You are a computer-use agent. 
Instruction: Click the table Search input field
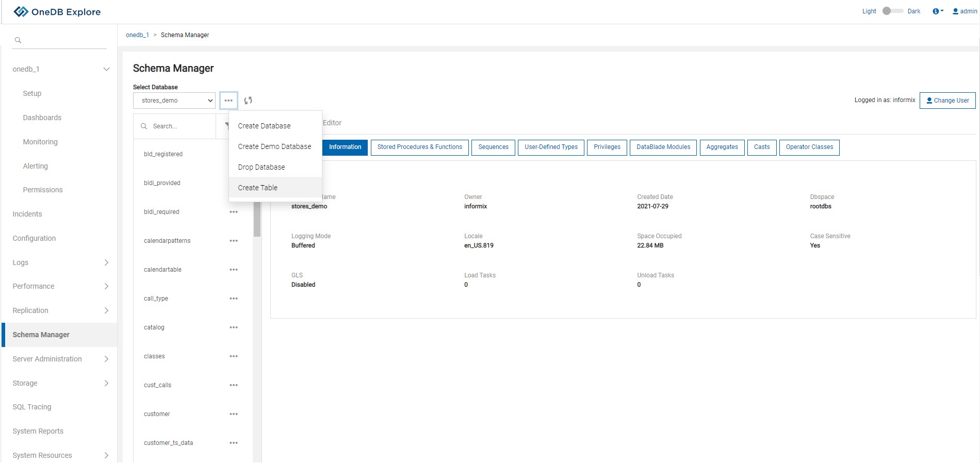tap(181, 126)
